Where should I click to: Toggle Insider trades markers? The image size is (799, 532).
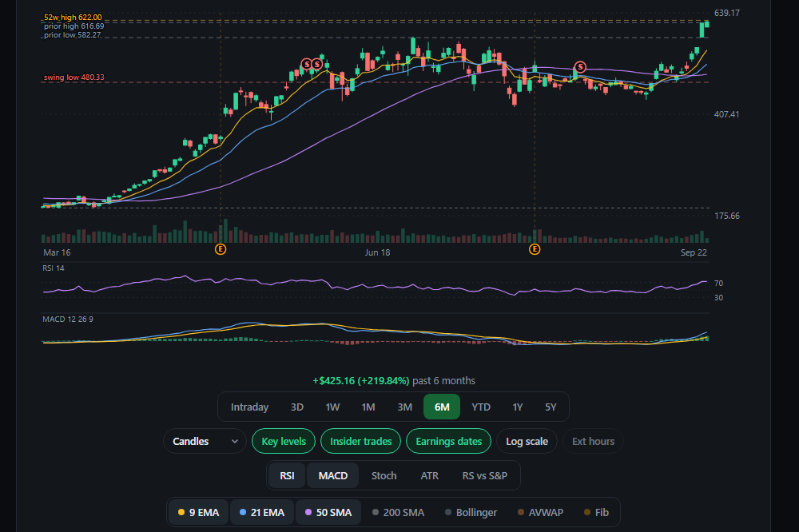[x=361, y=441]
